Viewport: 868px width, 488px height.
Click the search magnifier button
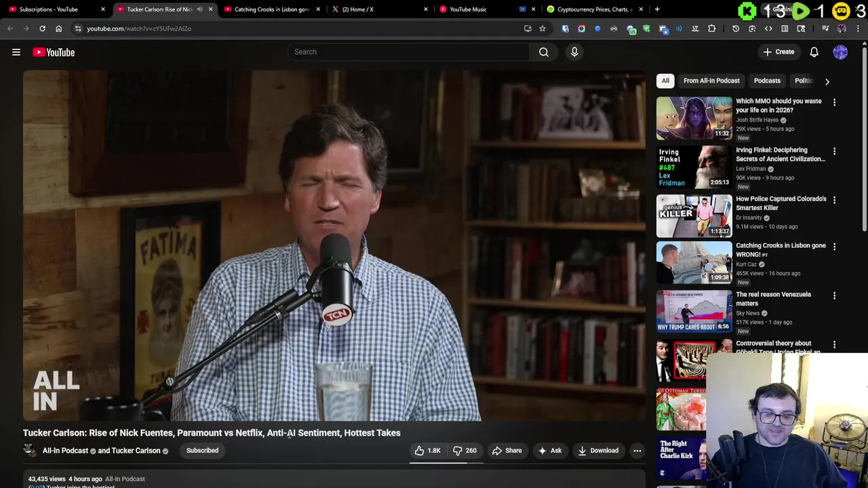point(543,52)
